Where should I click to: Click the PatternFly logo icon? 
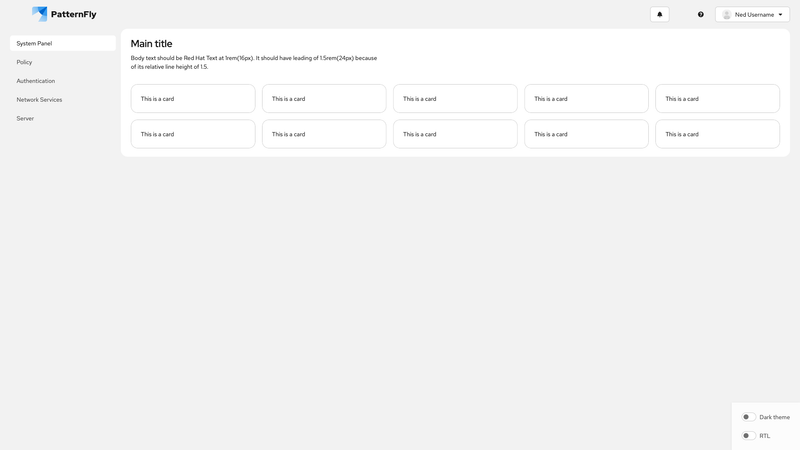[x=40, y=14]
